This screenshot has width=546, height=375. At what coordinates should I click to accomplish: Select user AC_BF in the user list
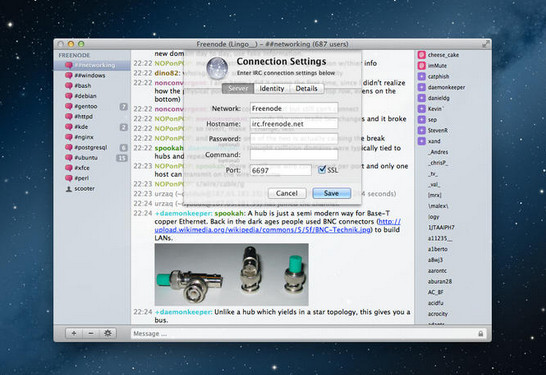tap(436, 292)
